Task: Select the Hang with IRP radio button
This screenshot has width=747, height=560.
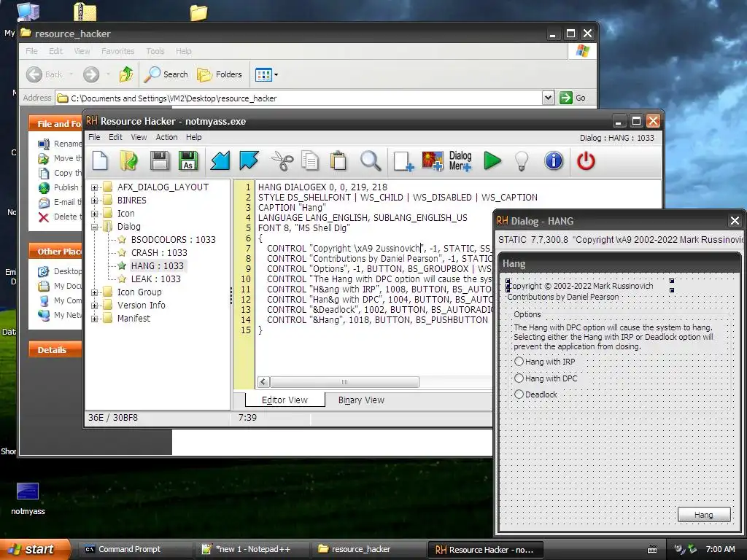Action: 519,362
